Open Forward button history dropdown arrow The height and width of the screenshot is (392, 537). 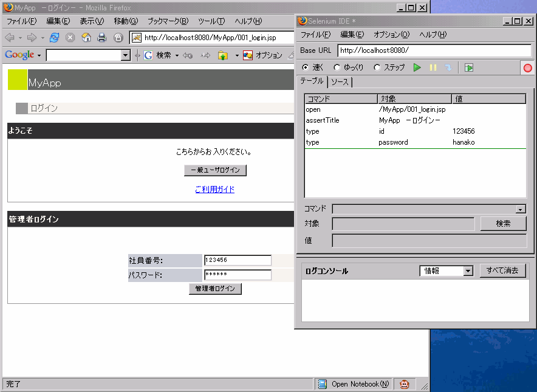[43, 38]
